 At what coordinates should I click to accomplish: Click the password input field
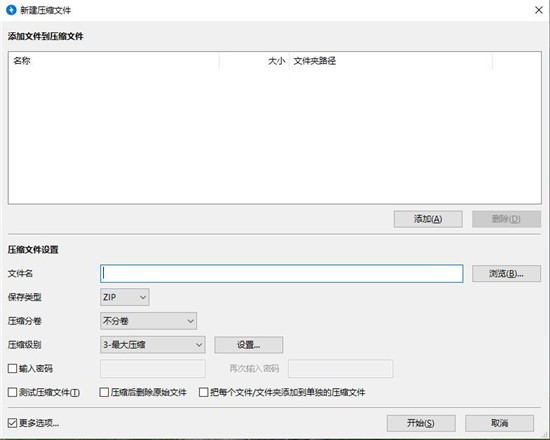pos(153,369)
